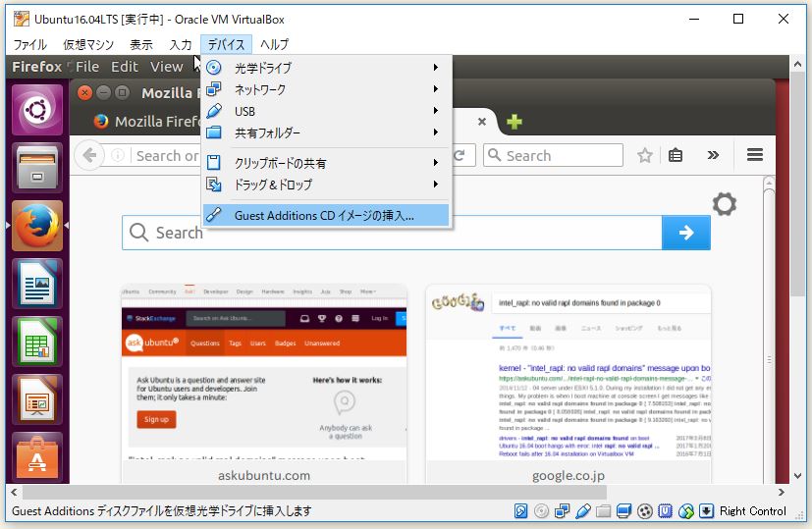Viewport: 812px width, 529px height.
Task: Click video capture status bar icon
Action: (x=645, y=511)
